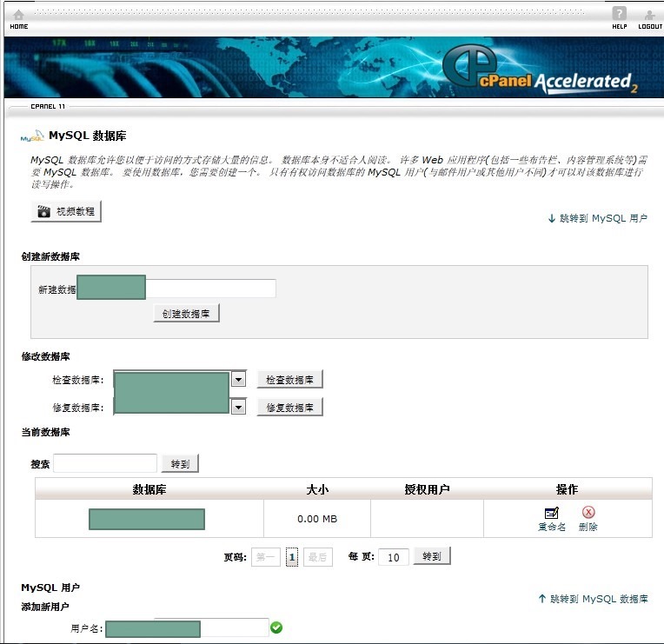Click the 重命名 link text
This screenshot has width=664, height=644.
point(551,528)
